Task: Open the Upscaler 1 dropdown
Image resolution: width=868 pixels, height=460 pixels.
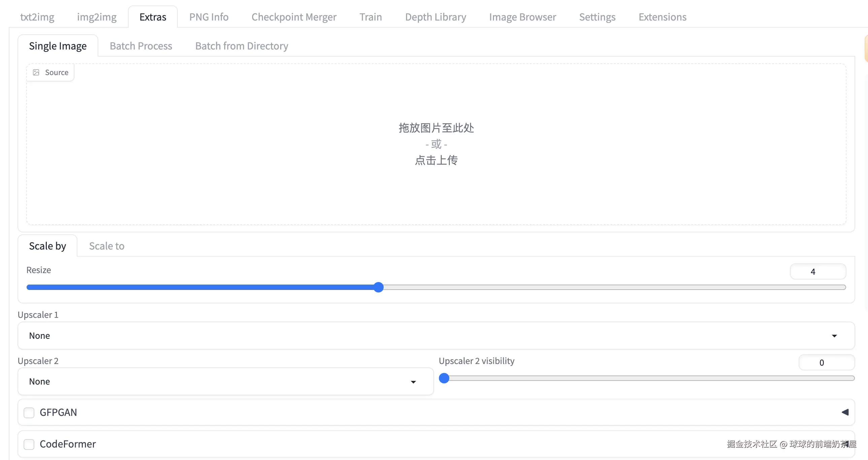Action: pos(436,336)
